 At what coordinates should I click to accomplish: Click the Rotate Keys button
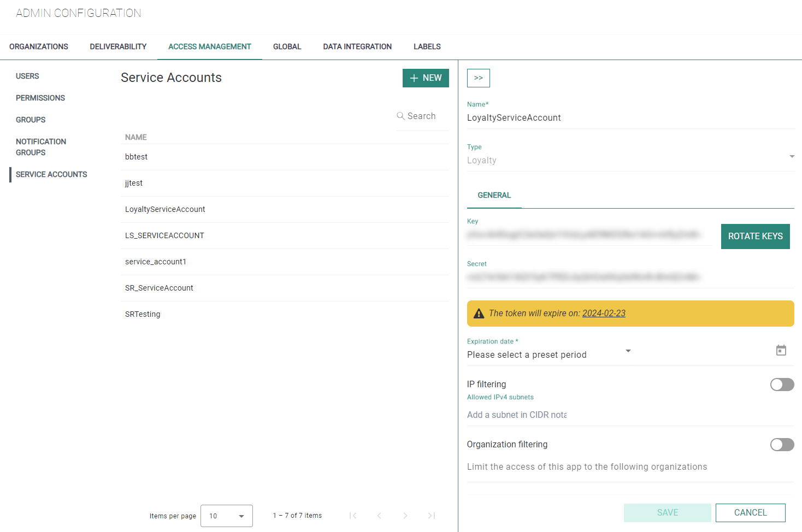tap(755, 237)
